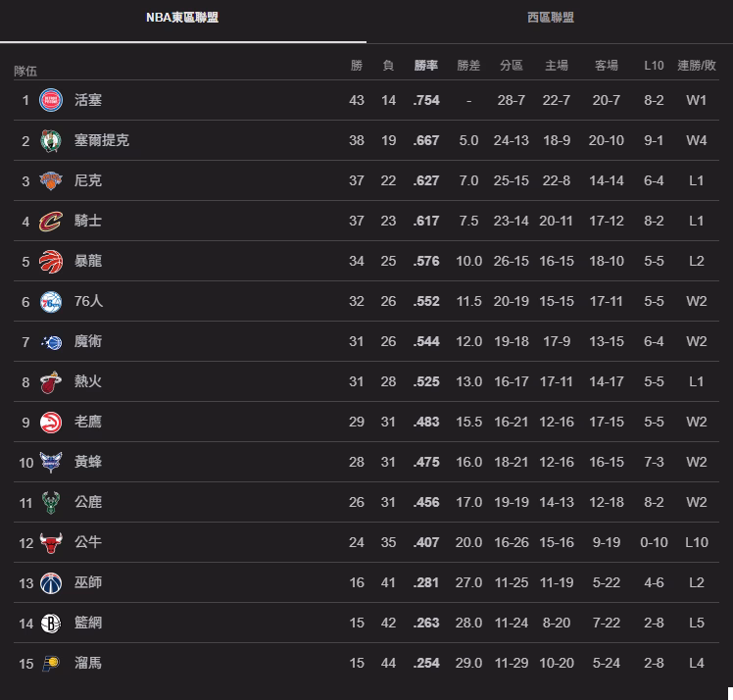This screenshot has width=733, height=700.
Task: Switch to the 西區聯盟 tab
Action: pyautogui.click(x=550, y=18)
